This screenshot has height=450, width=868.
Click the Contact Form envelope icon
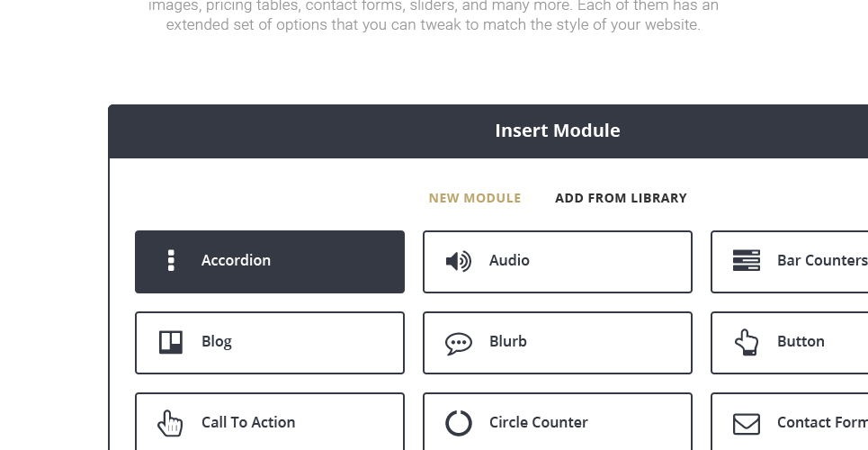[x=747, y=424]
